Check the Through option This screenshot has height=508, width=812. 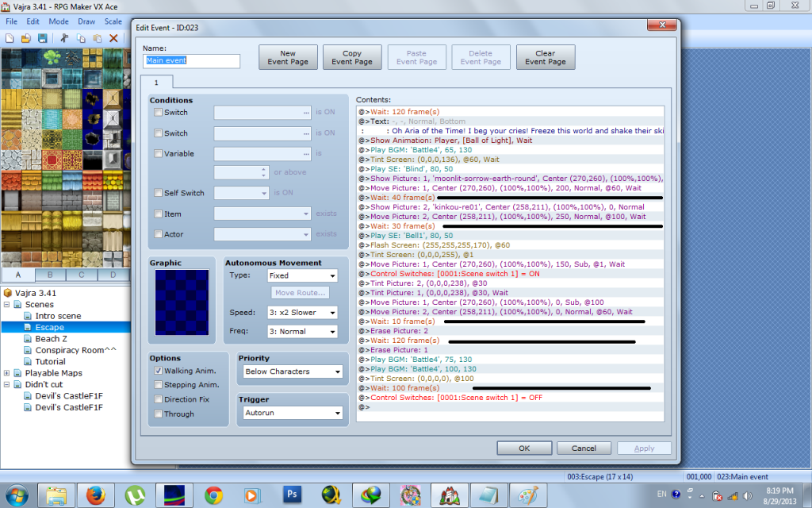(158, 414)
